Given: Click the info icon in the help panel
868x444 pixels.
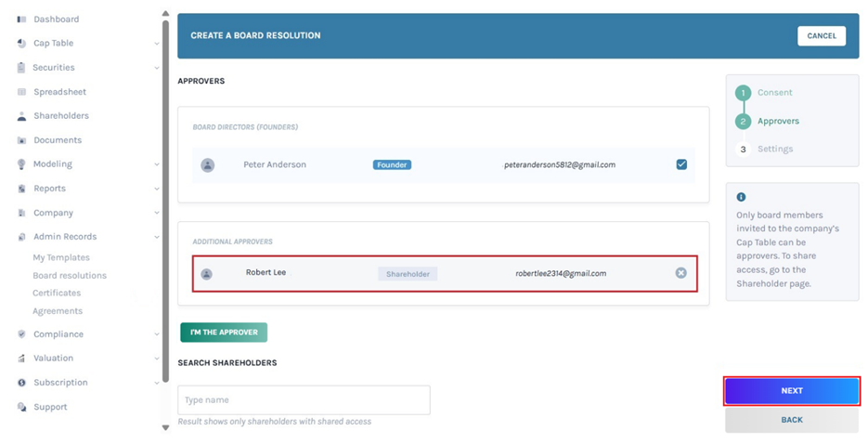Looking at the screenshot, I should point(741,197).
